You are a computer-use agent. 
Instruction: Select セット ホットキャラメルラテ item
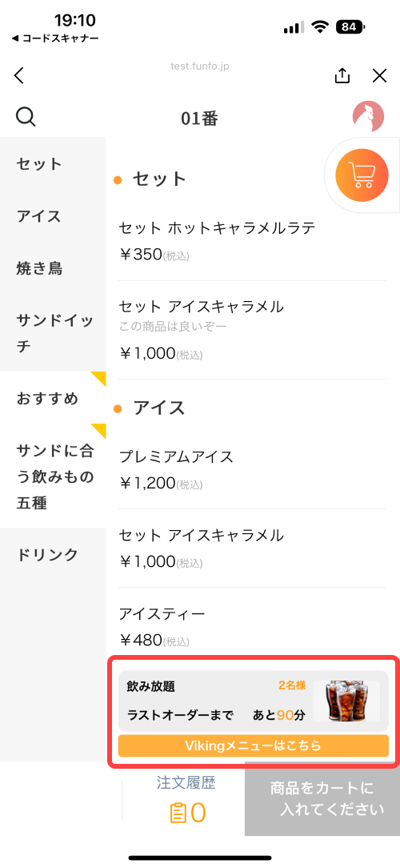[x=253, y=240]
